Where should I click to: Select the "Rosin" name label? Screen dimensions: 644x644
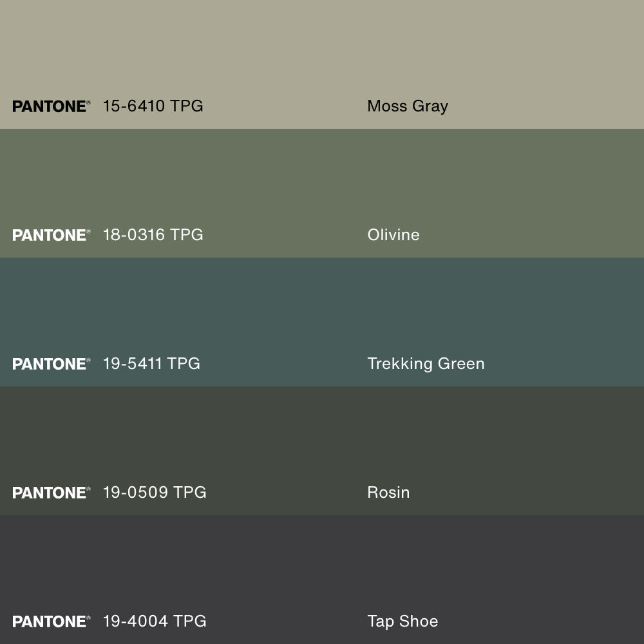(388, 492)
